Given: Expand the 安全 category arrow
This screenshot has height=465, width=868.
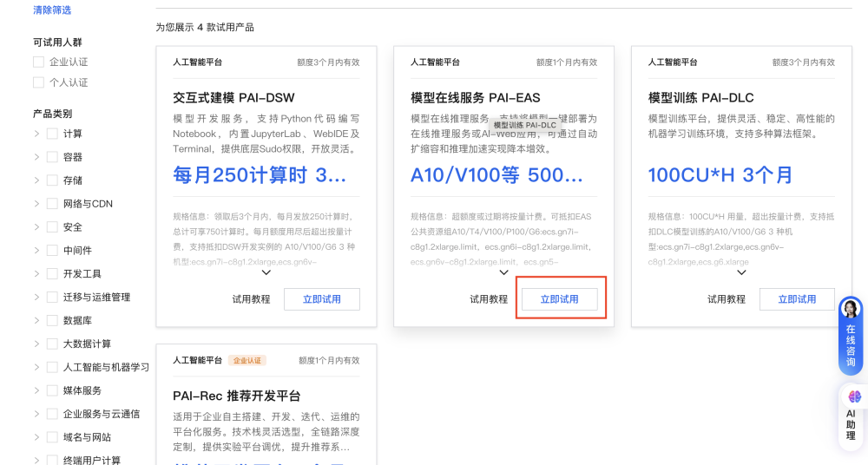Looking at the screenshot, I should pos(36,227).
